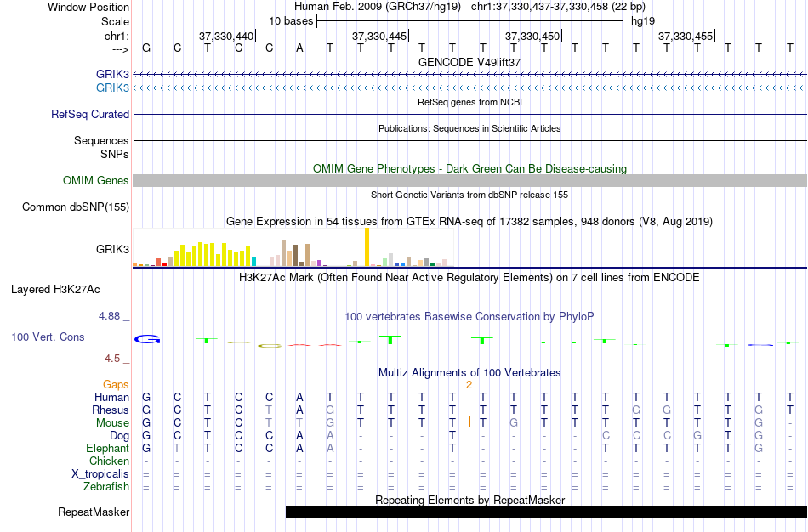
Task: Click the ---> sequence direction arrow
Action: tap(121, 49)
